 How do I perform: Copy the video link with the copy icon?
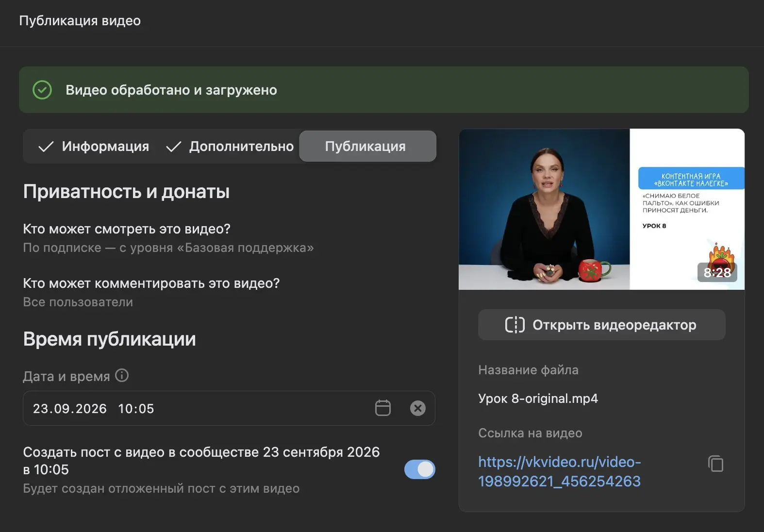coord(716,464)
